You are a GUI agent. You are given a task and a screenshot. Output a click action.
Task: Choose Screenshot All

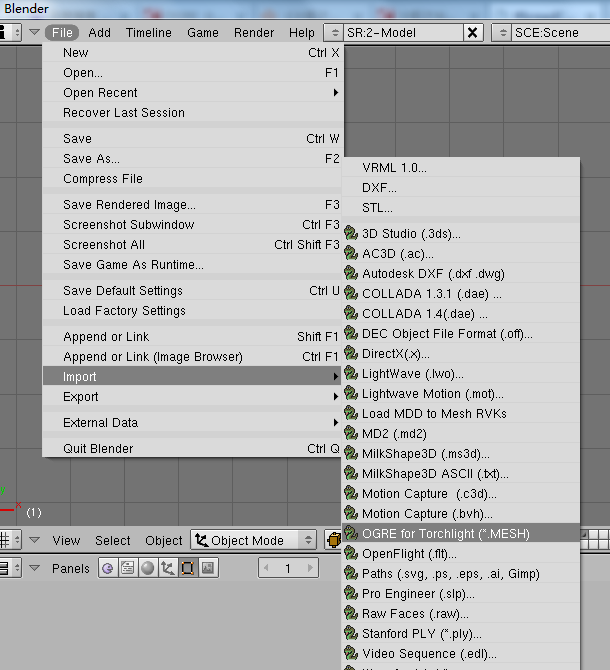click(193, 244)
